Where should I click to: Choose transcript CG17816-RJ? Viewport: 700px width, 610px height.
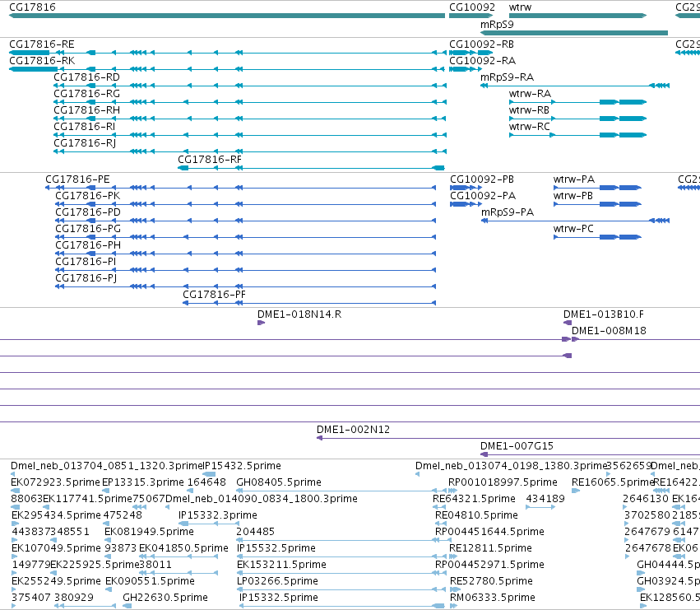(85, 143)
